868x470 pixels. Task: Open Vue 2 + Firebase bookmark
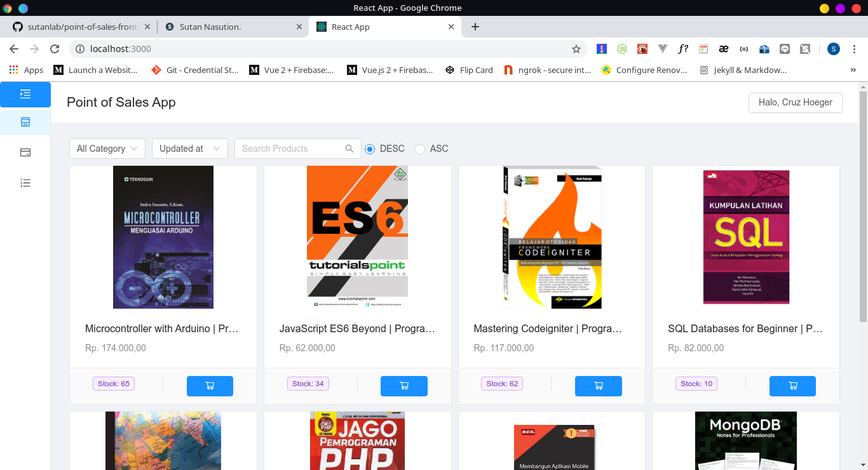tap(292, 70)
